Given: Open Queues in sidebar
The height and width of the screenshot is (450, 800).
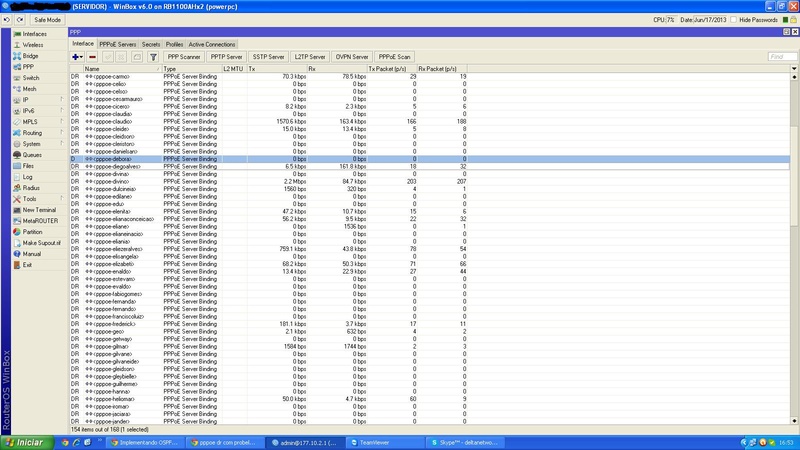Looking at the screenshot, I should coord(32,155).
